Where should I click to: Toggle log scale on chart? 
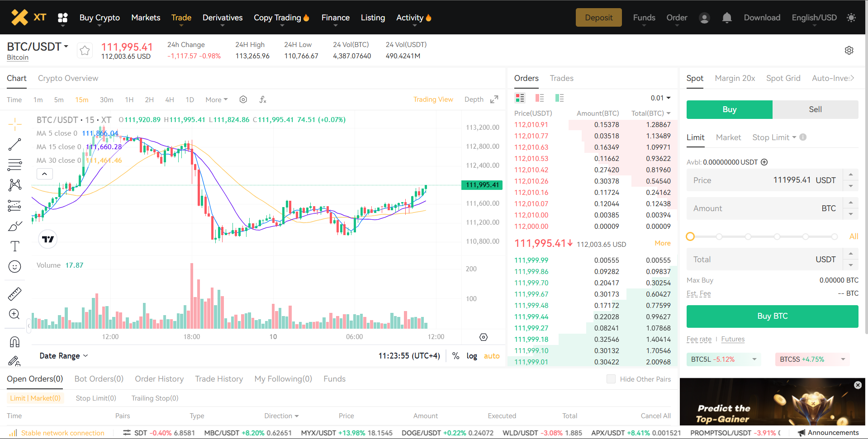pyautogui.click(x=471, y=356)
